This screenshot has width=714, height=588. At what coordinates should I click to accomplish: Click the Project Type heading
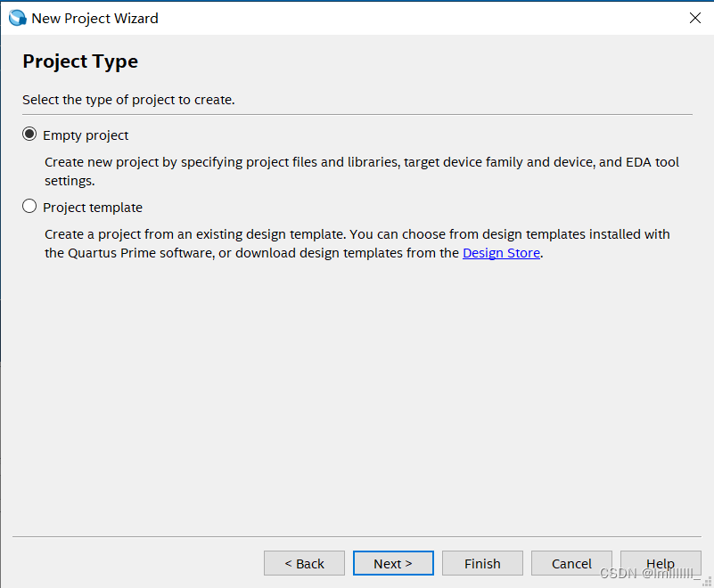pyautogui.click(x=80, y=61)
